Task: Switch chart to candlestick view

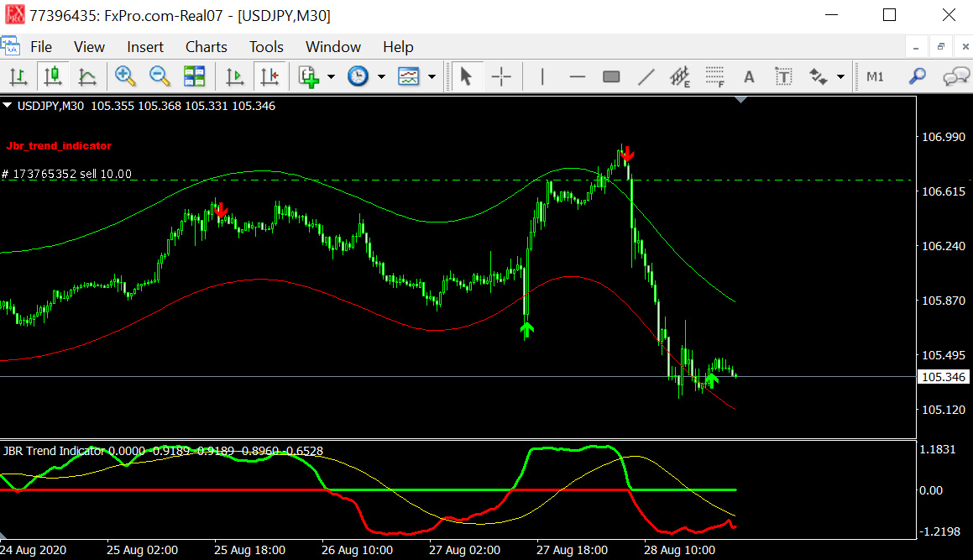Action: pos(54,76)
